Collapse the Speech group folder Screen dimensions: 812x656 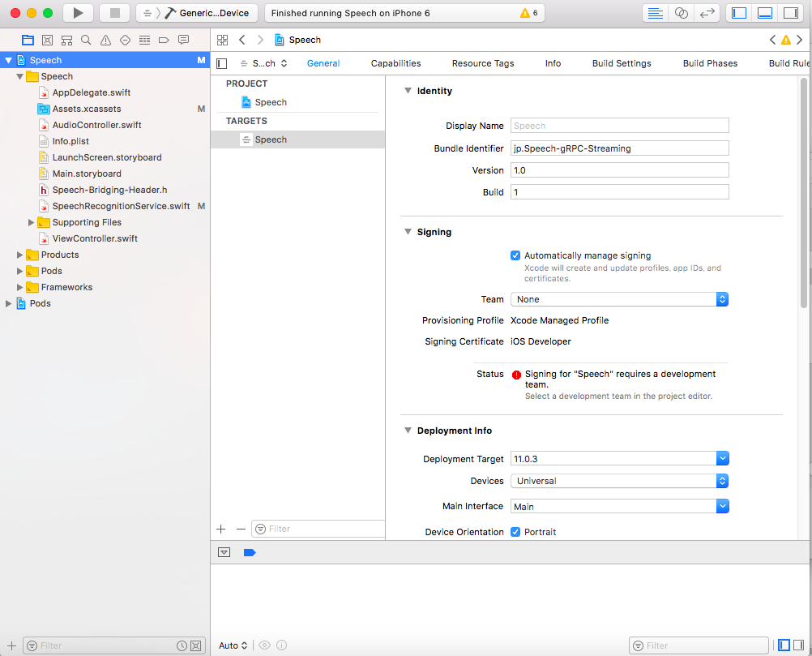(x=19, y=77)
